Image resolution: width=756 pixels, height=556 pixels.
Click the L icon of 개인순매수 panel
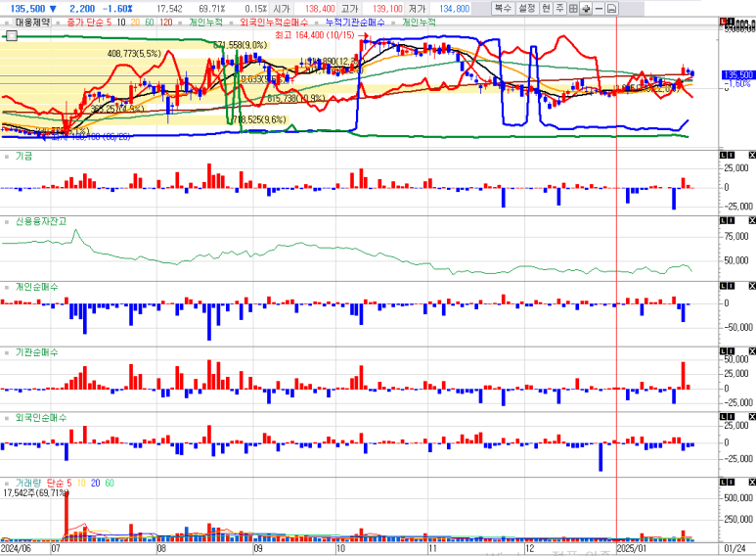pos(724,286)
